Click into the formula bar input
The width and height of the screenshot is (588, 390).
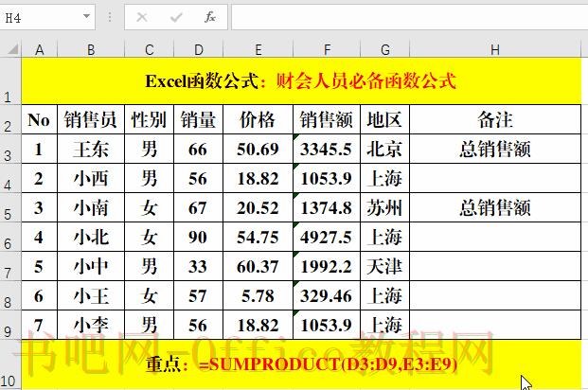[409, 17]
